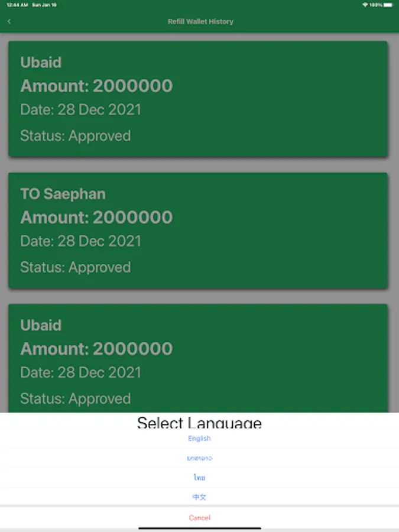
Task: Tap the status bar clock
Action: (x=17, y=5)
